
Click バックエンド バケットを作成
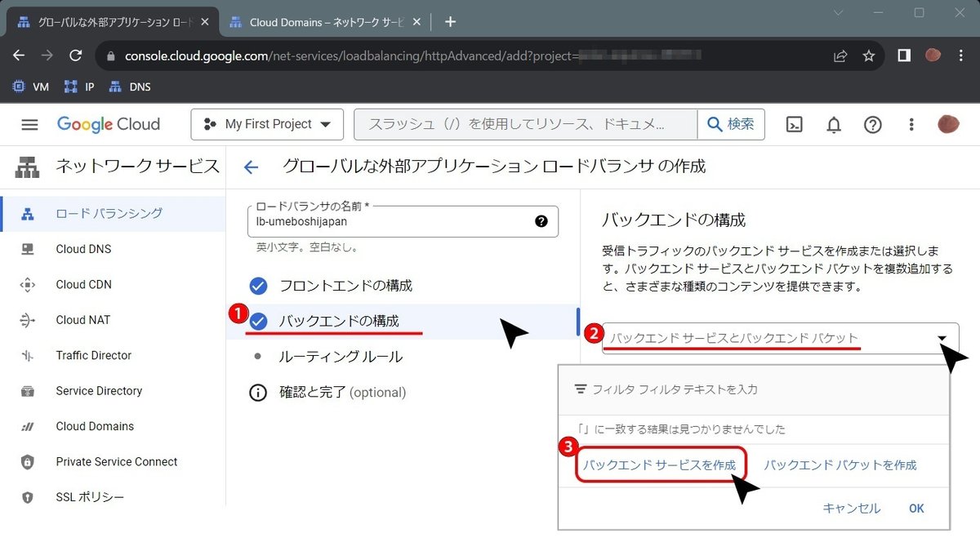pyautogui.click(x=840, y=465)
